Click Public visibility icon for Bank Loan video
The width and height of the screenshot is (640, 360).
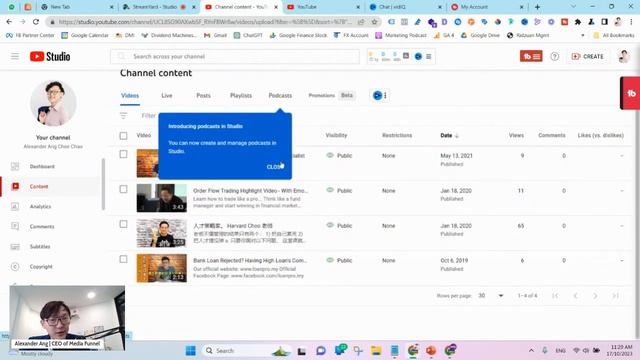[330, 260]
